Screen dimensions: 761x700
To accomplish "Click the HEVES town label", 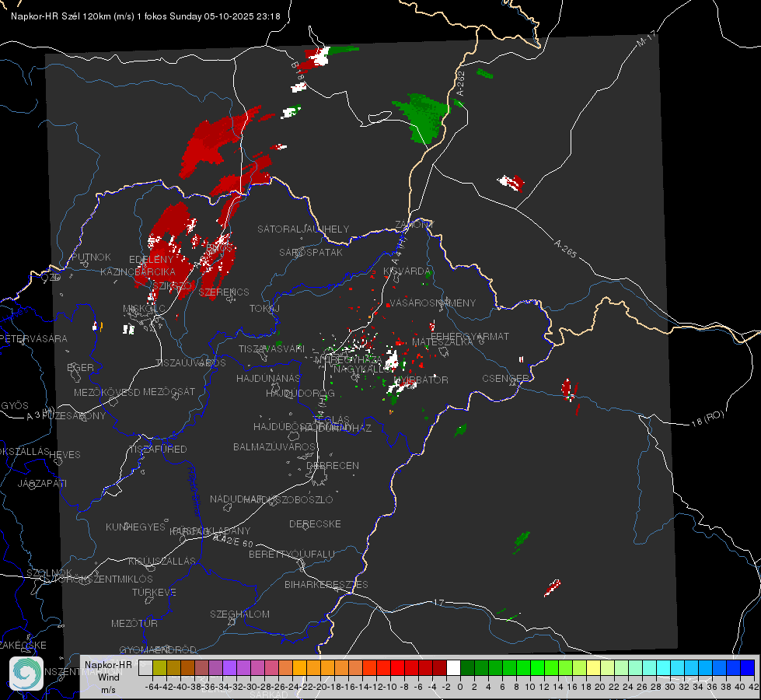I will (65, 455).
